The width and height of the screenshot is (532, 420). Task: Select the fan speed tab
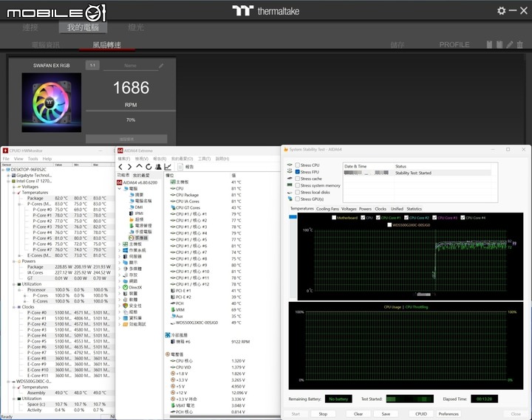click(107, 45)
